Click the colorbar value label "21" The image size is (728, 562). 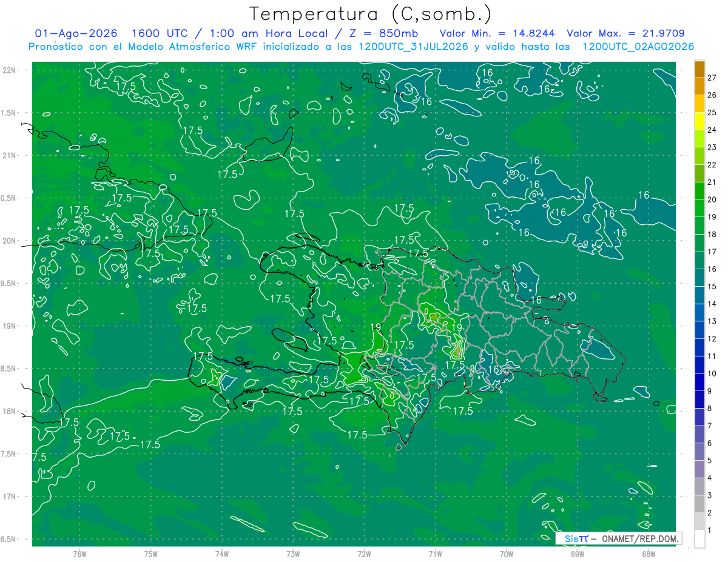(712, 182)
